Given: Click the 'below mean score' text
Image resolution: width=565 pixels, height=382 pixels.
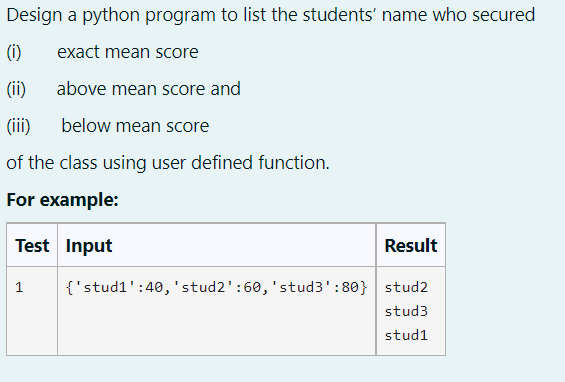Looking at the screenshot, I should [x=135, y=126].
